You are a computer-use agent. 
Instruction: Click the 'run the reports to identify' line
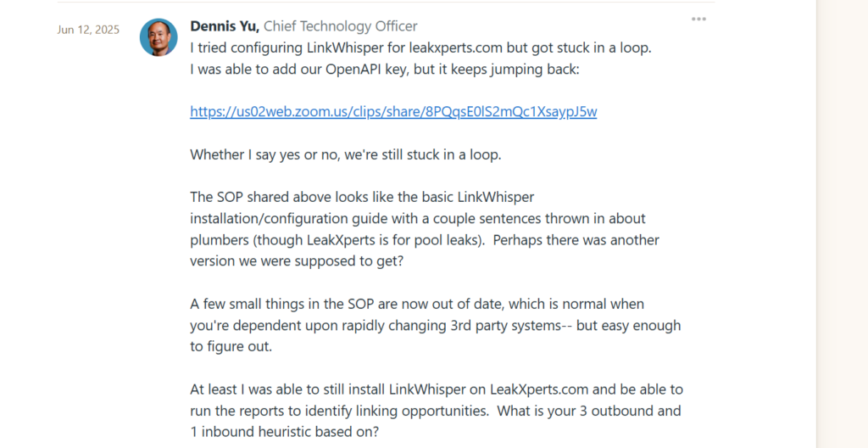click(x=435, y=411)
